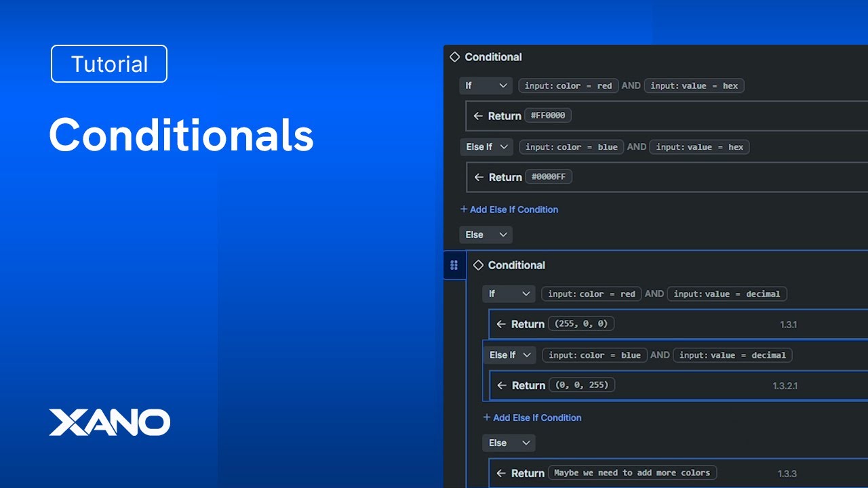
Task: Click the #FF0000 return value chip
Action: point(549,115)
